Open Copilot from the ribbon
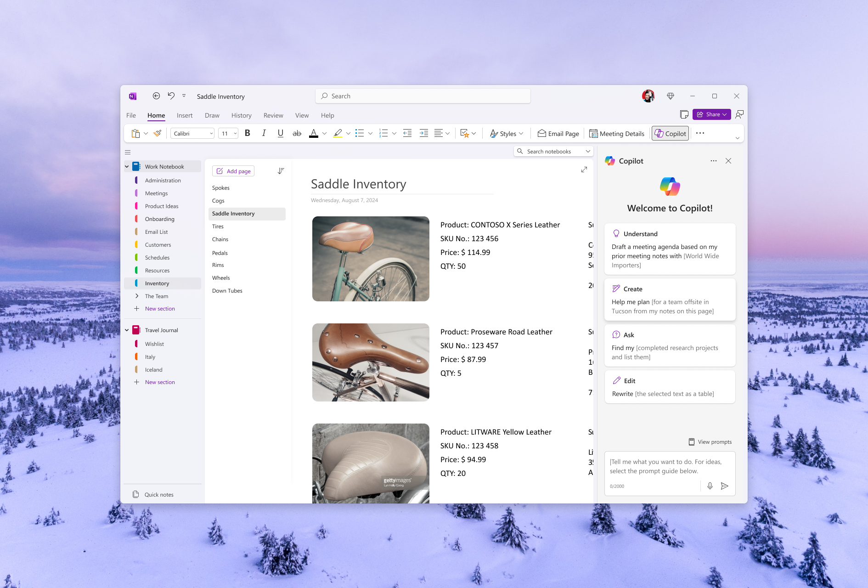The image size is (868, 588). point(670,133)
